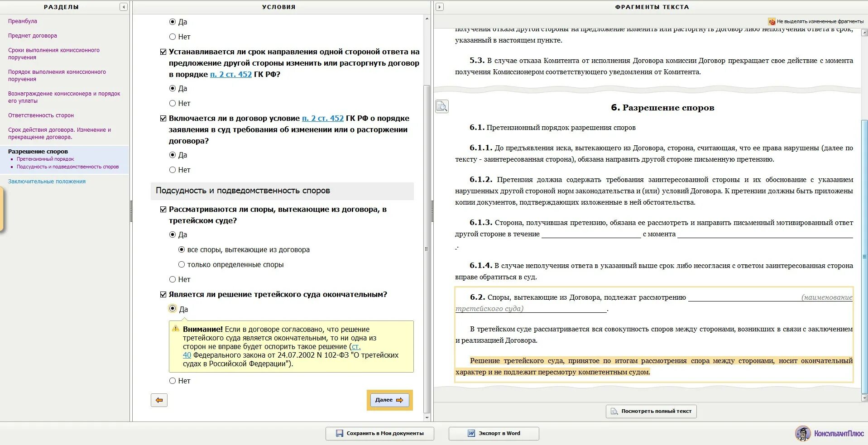The image size is (868, 445).
Task: Uncheck the порядок заявления в суд checkbox
Action: [x=163, y=119]
